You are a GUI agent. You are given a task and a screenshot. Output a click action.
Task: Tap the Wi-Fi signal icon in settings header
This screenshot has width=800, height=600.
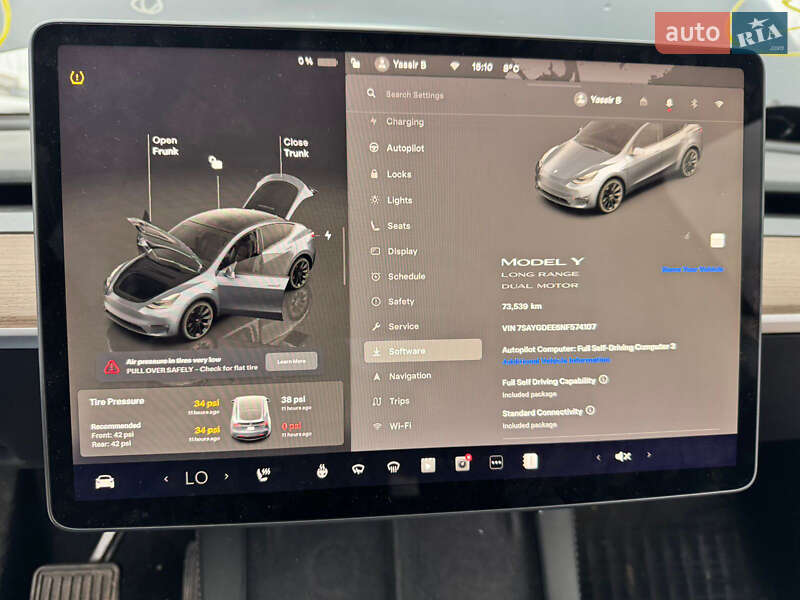point(718,99)
